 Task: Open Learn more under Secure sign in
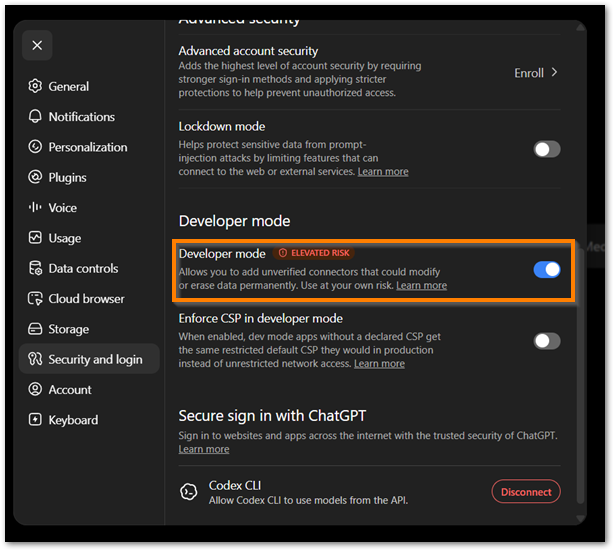204,449
